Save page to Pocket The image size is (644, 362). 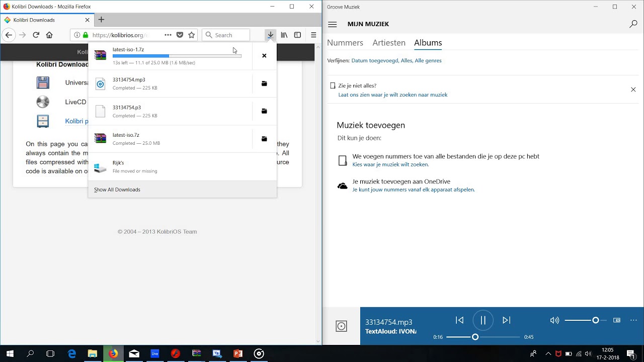coord(180,35)
